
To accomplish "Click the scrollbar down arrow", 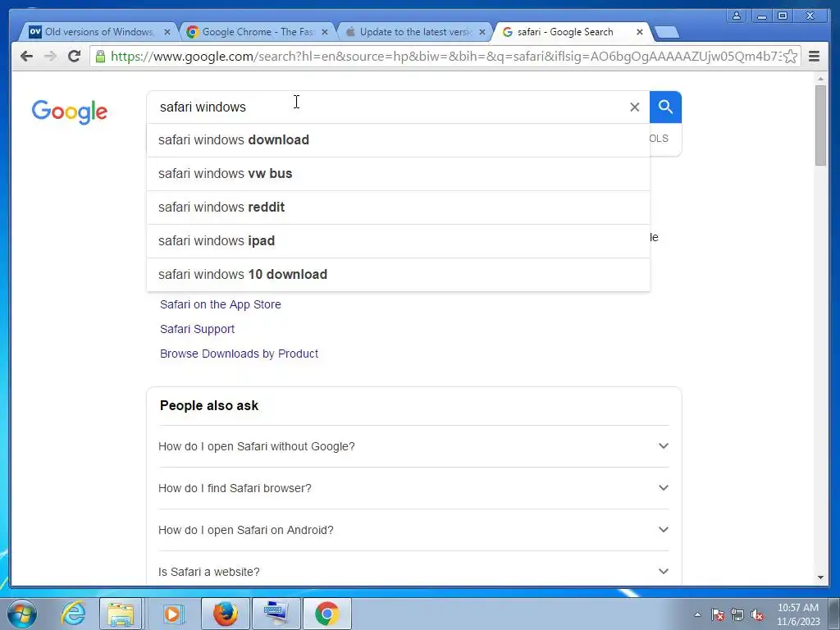I will 820,577.
